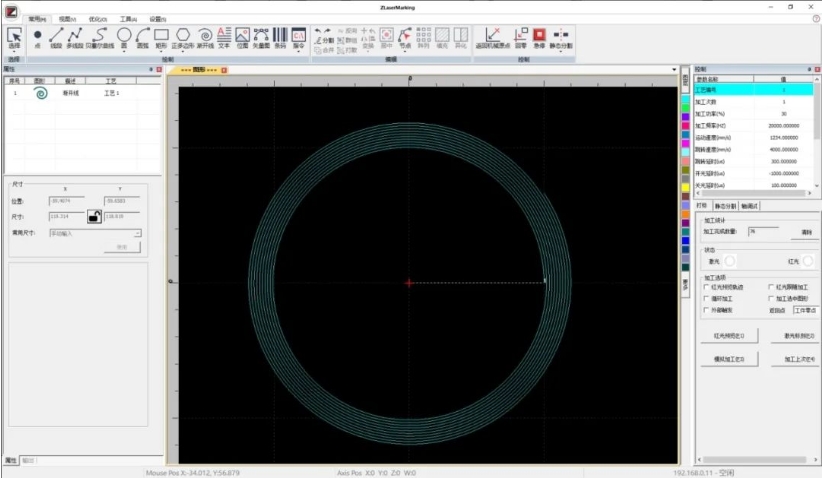Add a barcode (条码) object
Screen dimensions: 822x479
280,38
